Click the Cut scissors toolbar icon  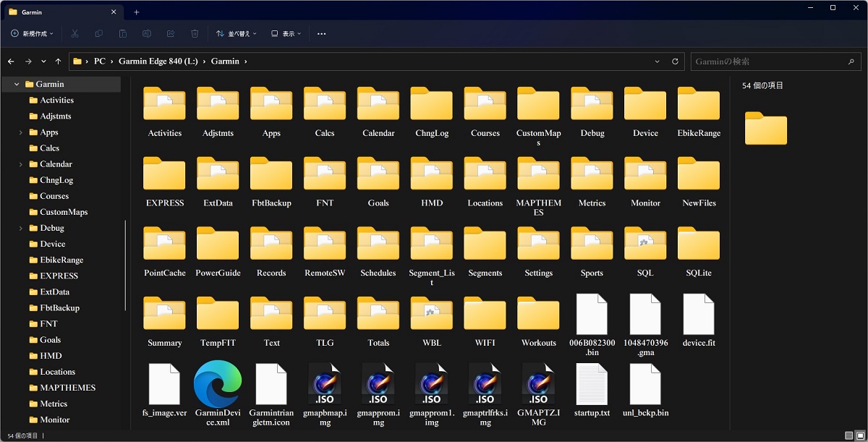pyautogui.click(x=75, y=33)
